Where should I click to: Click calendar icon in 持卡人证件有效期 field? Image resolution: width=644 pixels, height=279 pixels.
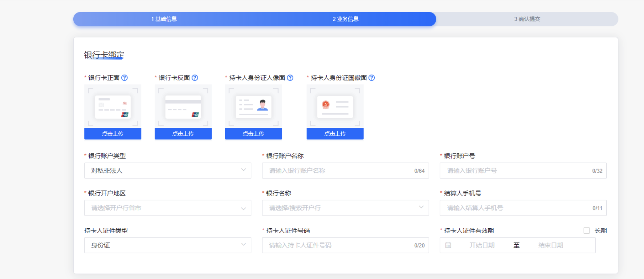448,245
